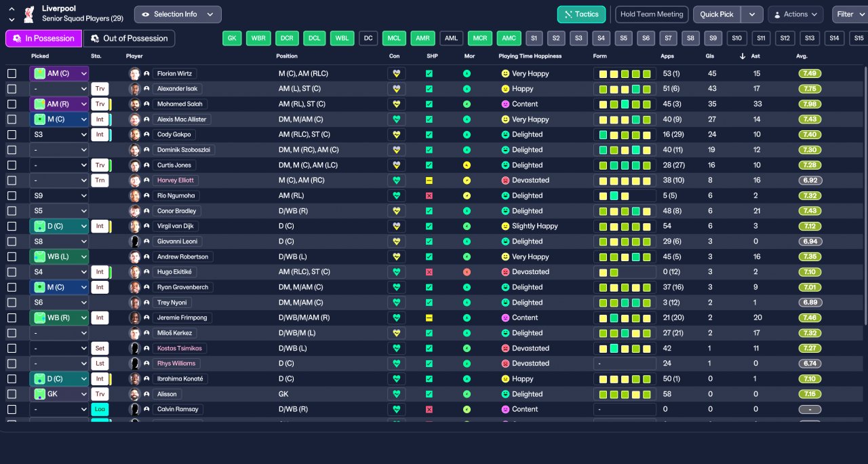Select the AML position pill
The width and height of the screenshot is (868, 464).
click(452, 39)
